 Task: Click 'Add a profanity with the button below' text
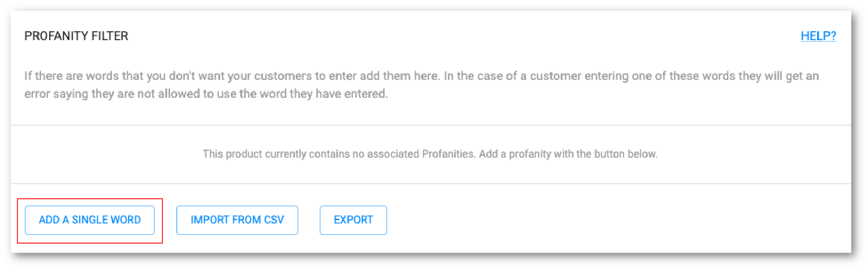point(568,154)
